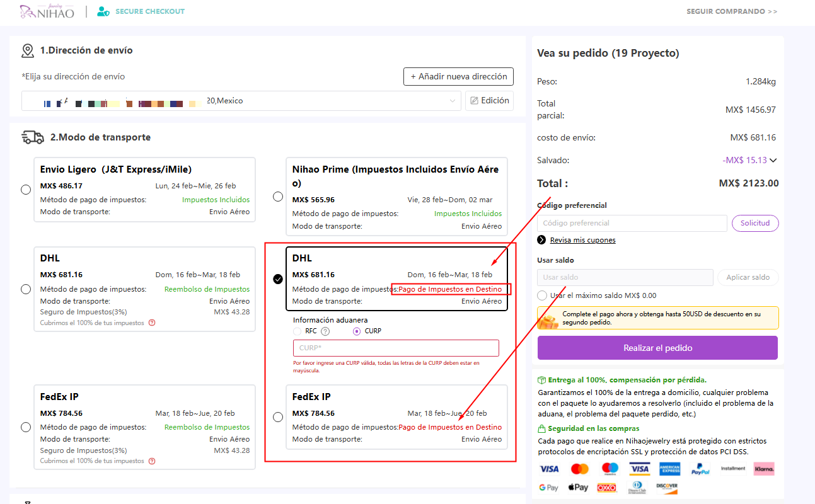Click the Total amount MX$ 2123.00
This screenshot has height=504, width=815.
[749, 183]
